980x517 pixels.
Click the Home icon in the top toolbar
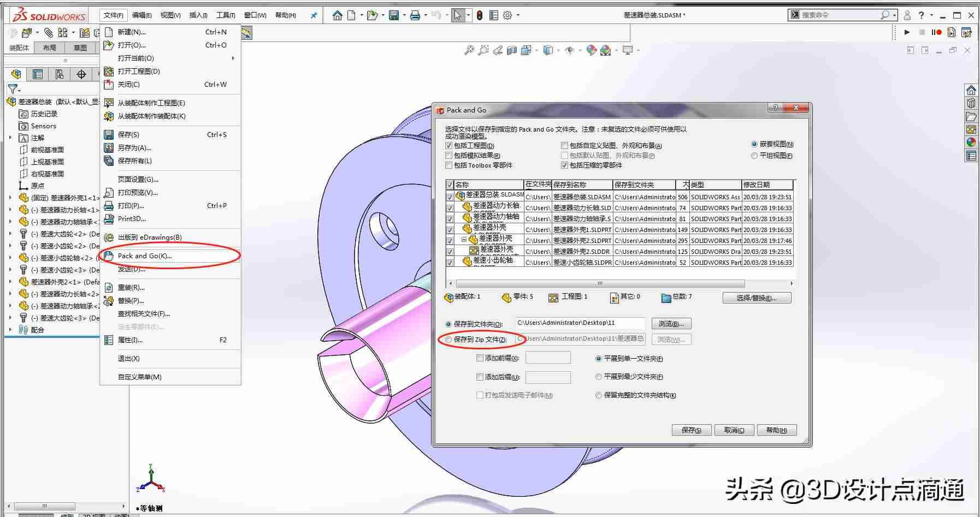click(x=338, y=15)
